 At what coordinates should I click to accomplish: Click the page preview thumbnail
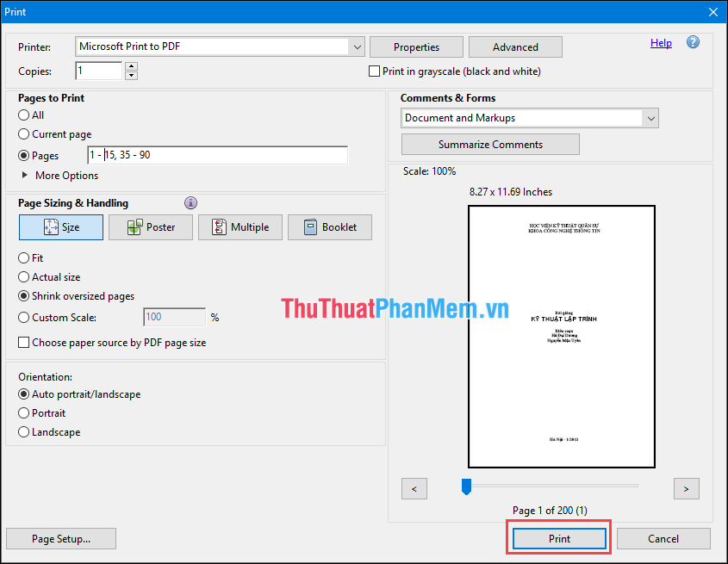click(x=562, y=337)
